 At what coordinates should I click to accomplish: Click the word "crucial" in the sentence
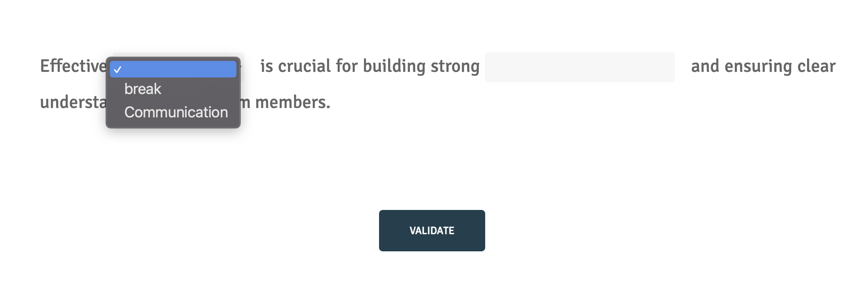(x=305, y=66)
